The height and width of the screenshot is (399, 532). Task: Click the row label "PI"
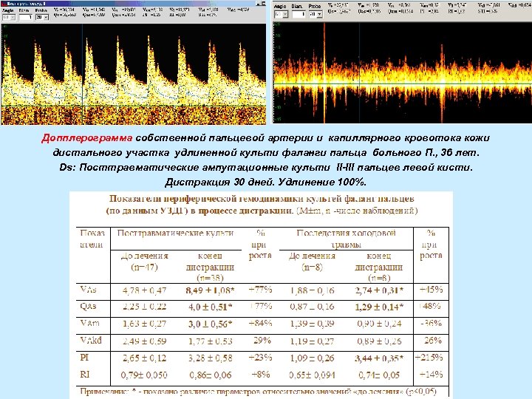click(84, 358)
